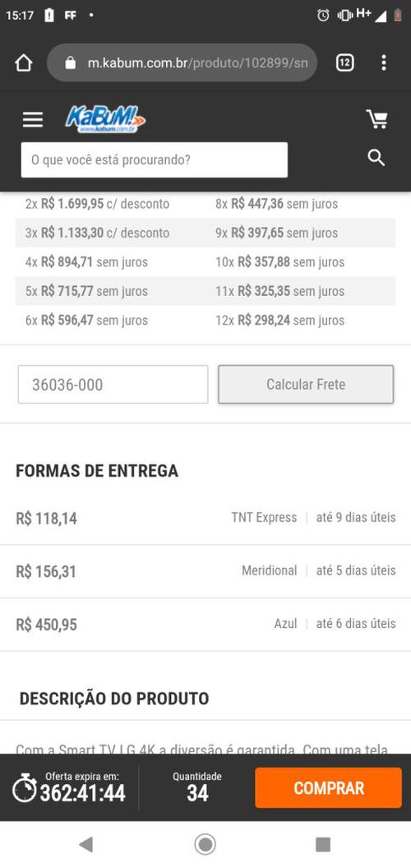Tap the Android back navigation button

85,844
